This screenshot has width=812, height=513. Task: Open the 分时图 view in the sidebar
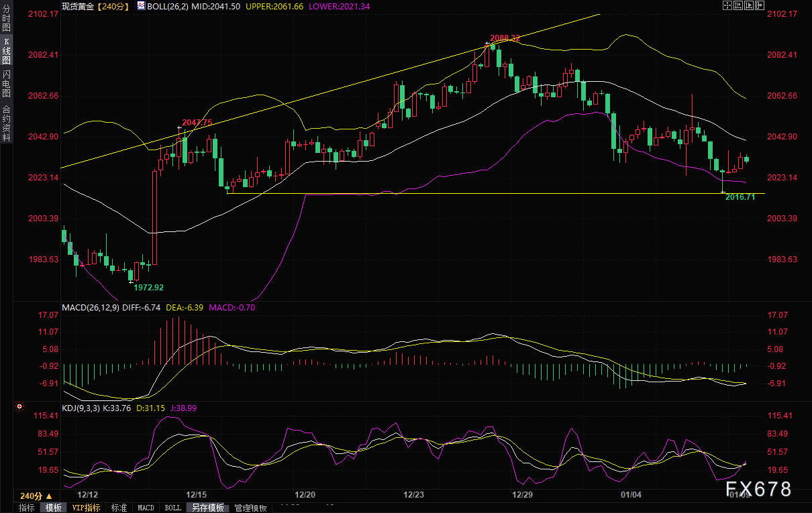pos(6,23)
